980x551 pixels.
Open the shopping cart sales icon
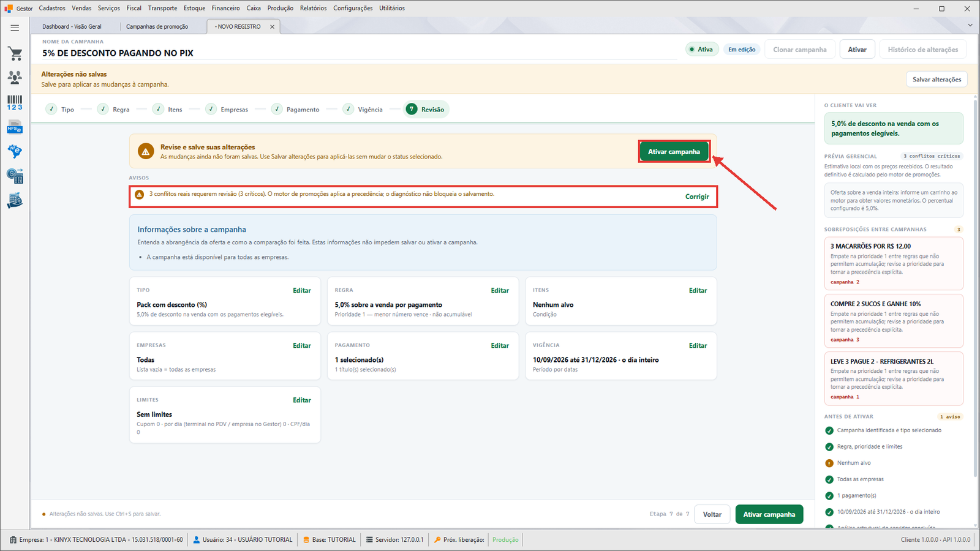(15, 54)
